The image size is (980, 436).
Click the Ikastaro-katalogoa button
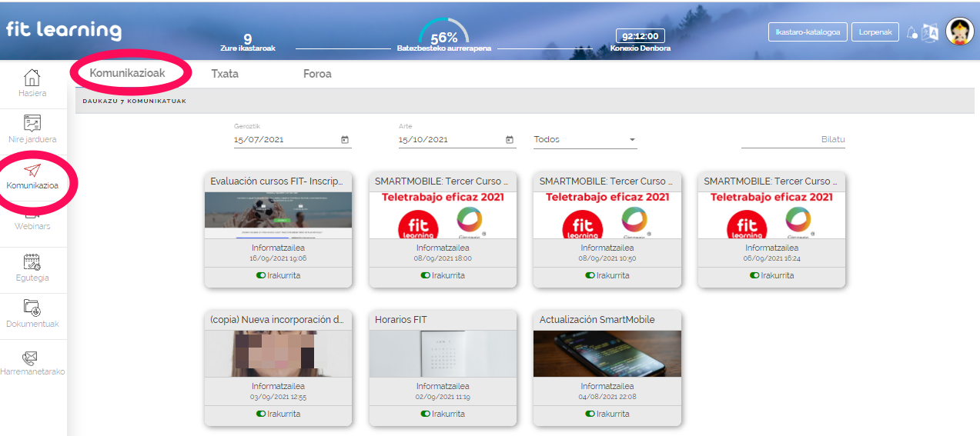pos(808,32)
